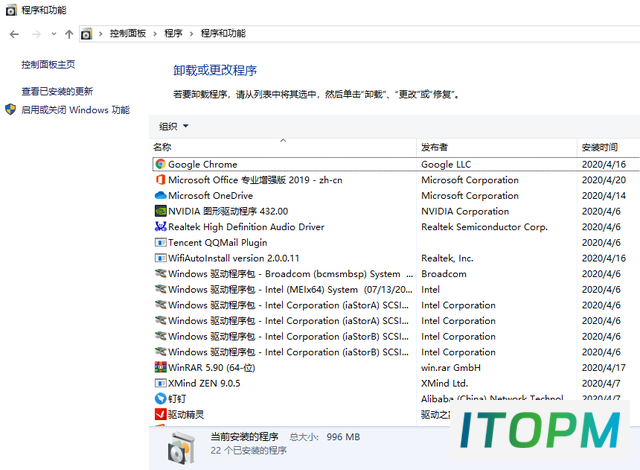Expand the chevron after 控制面板 in address bar
Screen dimensions: 640x470
155,34
